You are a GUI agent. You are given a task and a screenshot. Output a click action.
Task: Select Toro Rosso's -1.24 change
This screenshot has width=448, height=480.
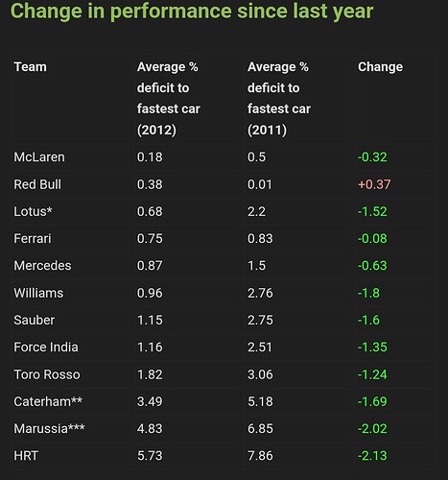(372, 374)
